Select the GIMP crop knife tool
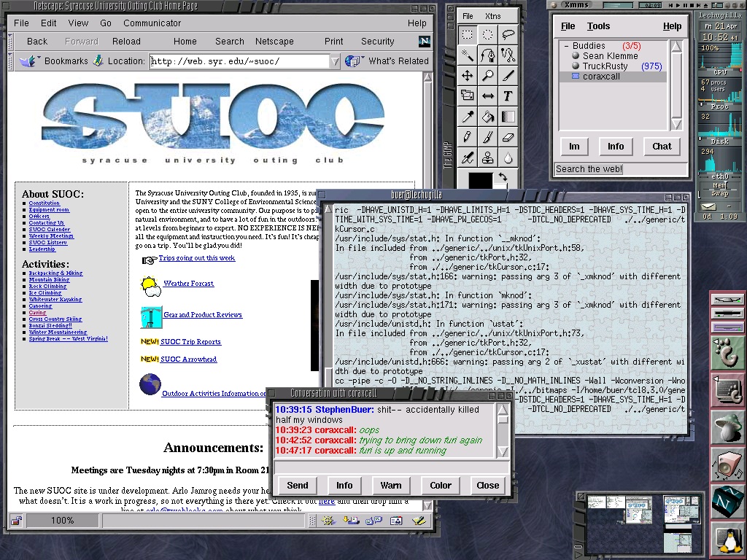747x560 pixels. click(x=508, y=76)
